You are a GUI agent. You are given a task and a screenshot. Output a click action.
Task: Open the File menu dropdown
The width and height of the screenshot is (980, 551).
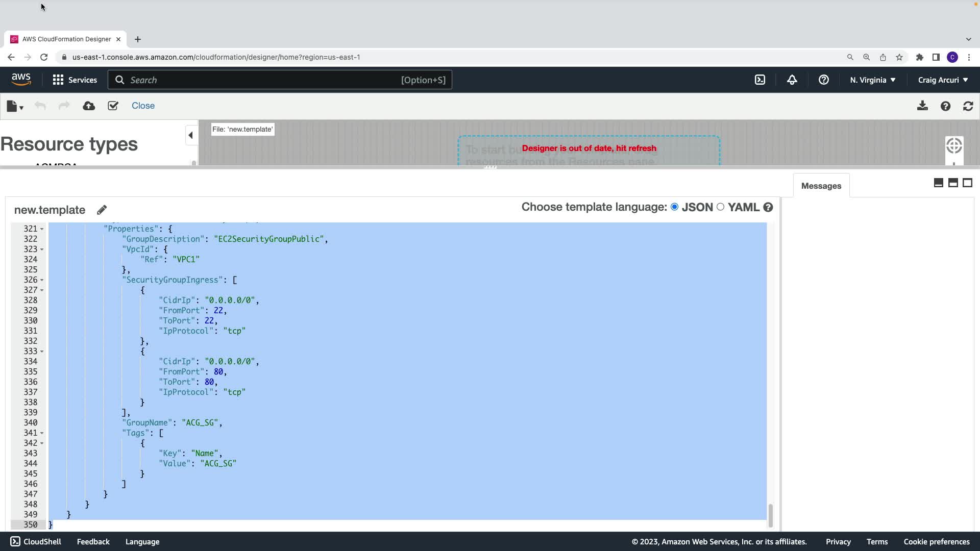(x=15, y=106)
